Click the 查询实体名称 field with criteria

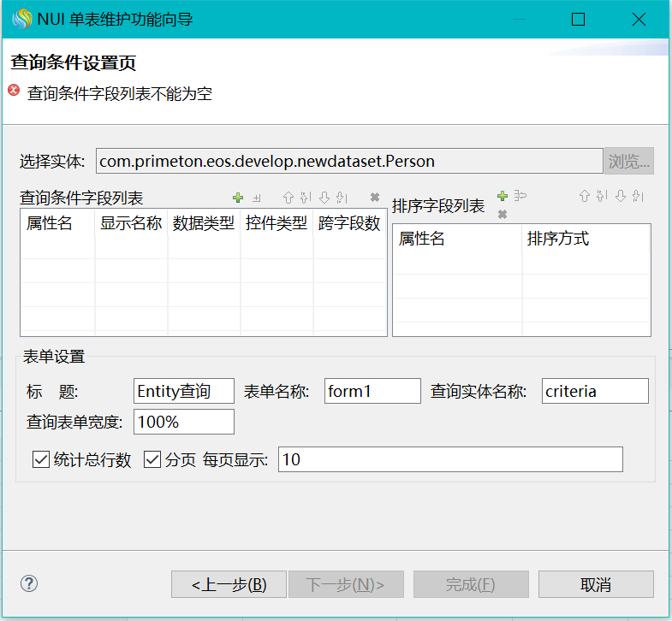(x=595, y=392)
